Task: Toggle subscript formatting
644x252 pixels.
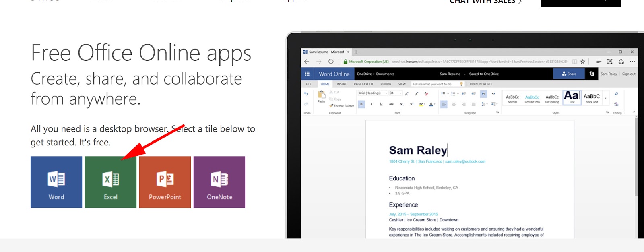Action: click(x=401, y=104)
